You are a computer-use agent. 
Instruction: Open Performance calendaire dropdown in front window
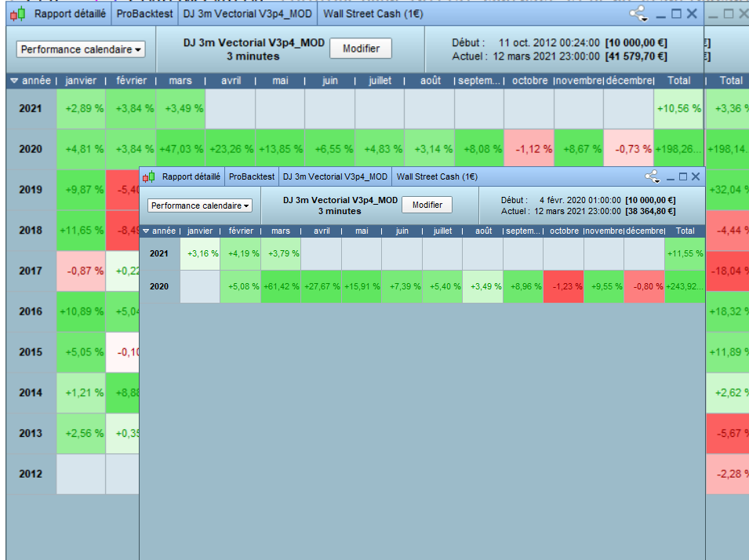pos(200,205)
